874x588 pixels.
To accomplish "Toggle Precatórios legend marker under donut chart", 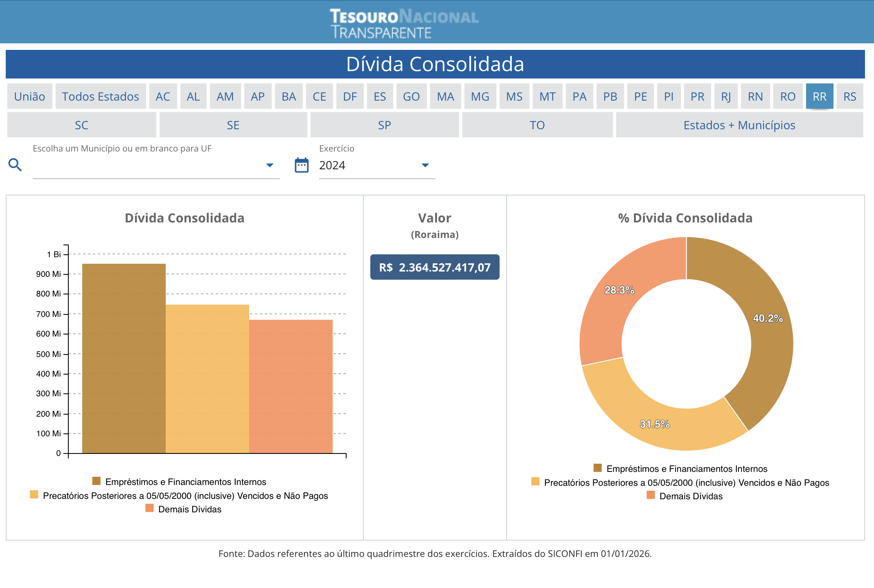I will coord(535,482).
